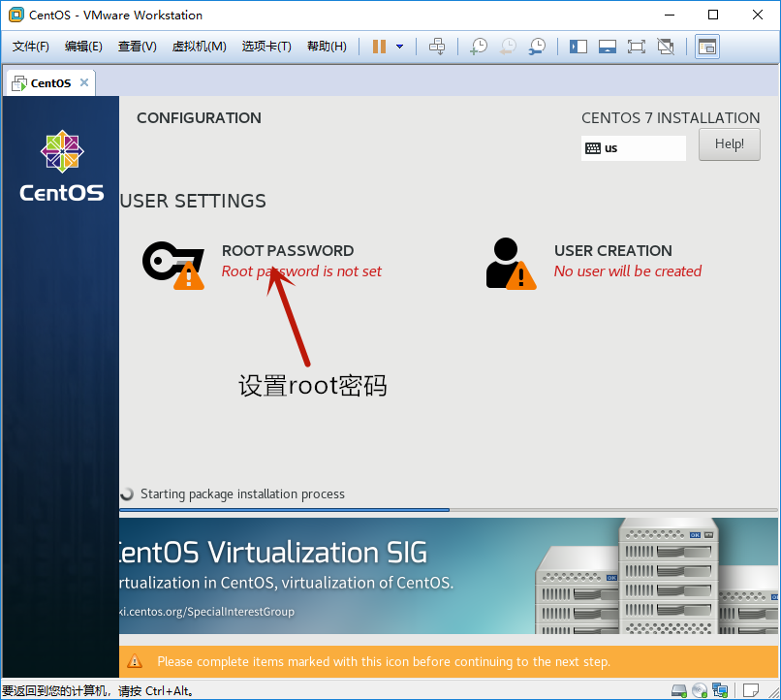Click the CentOS logo in the sidebar
The image size is (781, 700).
[62, 167]
